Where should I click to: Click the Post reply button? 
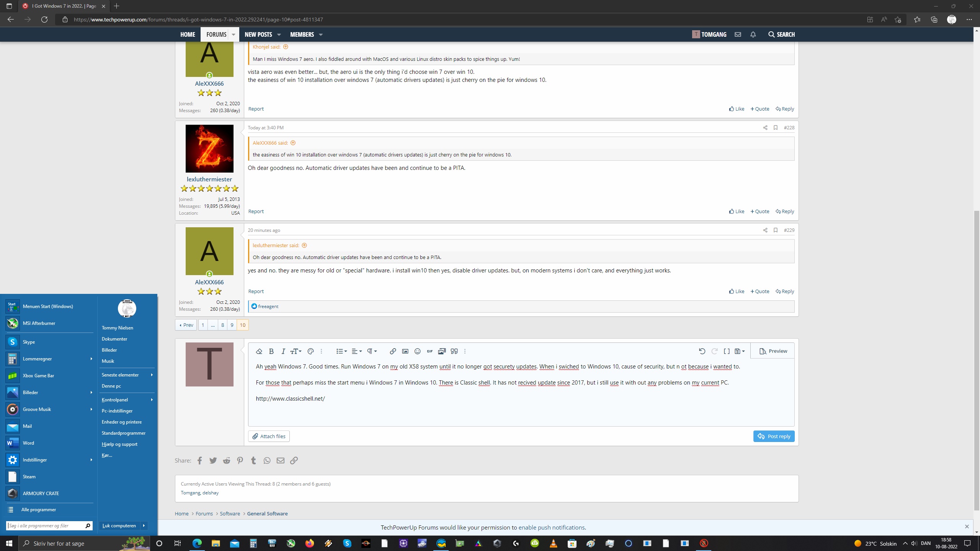(x=774, y=436)
